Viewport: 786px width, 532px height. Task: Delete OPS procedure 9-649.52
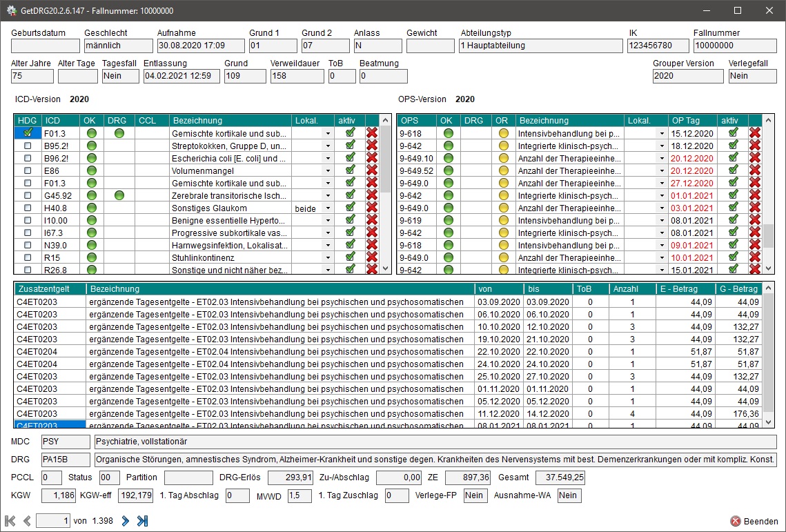(754, 170)
